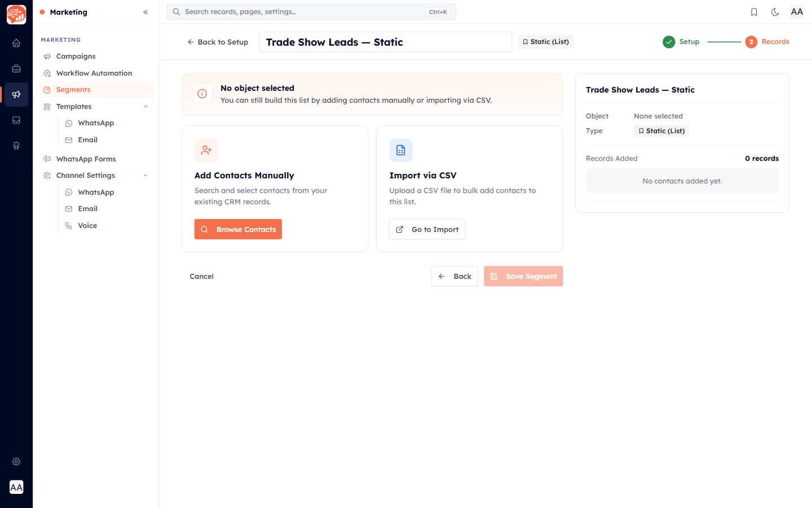Click the Segments pie chart icon

tap(47, 90)
